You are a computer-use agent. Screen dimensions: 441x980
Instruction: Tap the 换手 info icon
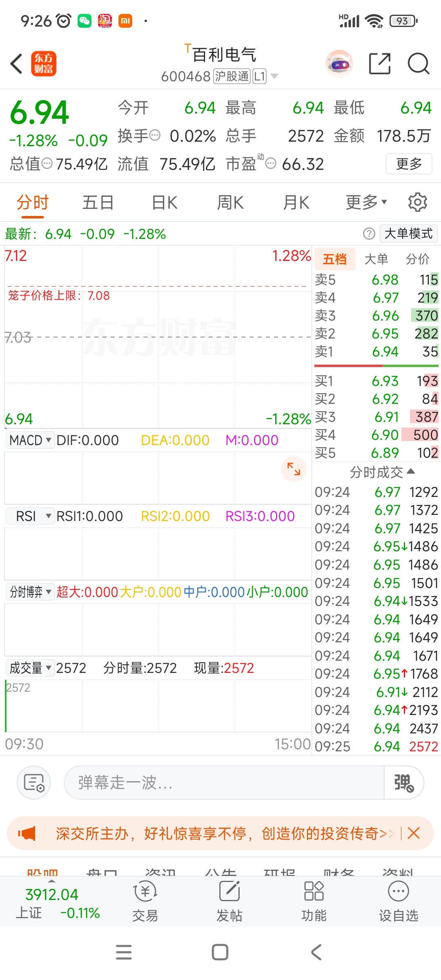point(155,135)
